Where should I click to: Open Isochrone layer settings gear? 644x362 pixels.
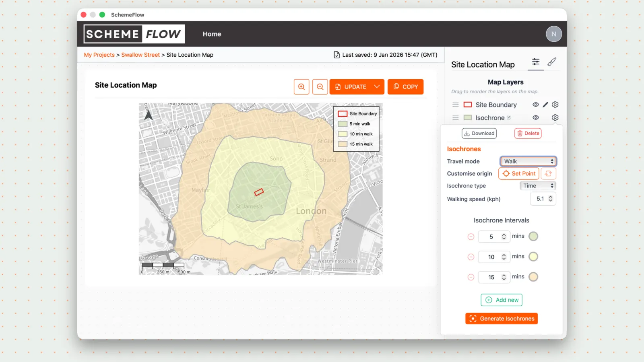555,118
